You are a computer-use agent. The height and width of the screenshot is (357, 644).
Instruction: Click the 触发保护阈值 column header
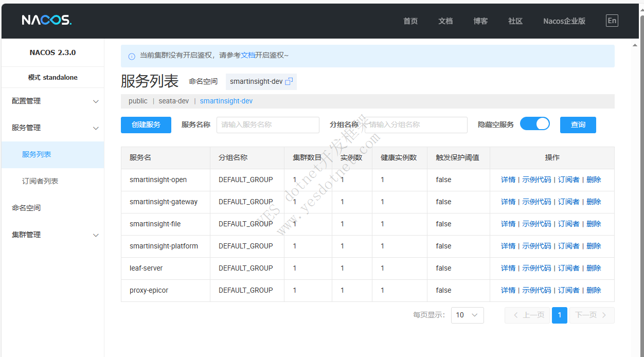coord(457,158)
